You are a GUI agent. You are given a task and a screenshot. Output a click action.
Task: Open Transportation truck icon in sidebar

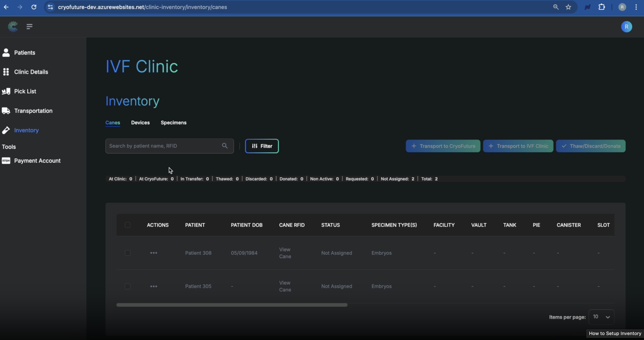coord(6,111)
